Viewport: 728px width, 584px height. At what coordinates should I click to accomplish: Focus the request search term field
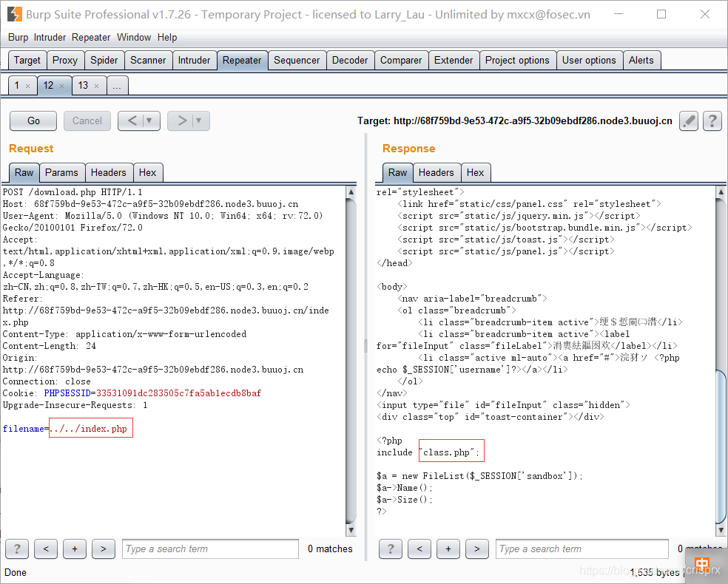point(210,549)
